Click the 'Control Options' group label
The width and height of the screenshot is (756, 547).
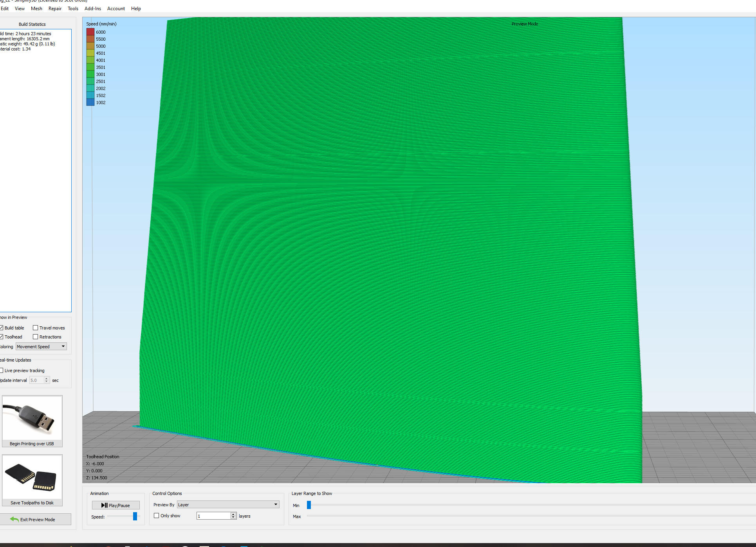tap(167, 493)
